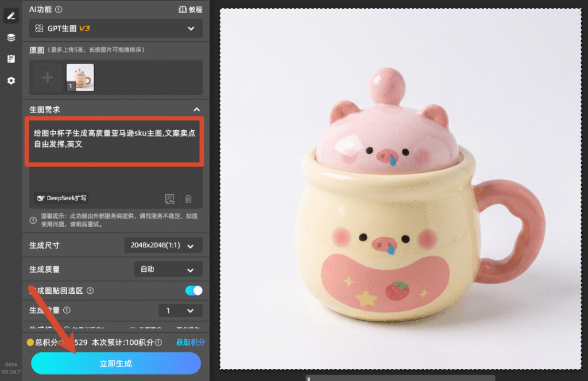This screenshot has width=588, height=381.
Task: Click the info icon beside AI功能
Action: [59, 9]
